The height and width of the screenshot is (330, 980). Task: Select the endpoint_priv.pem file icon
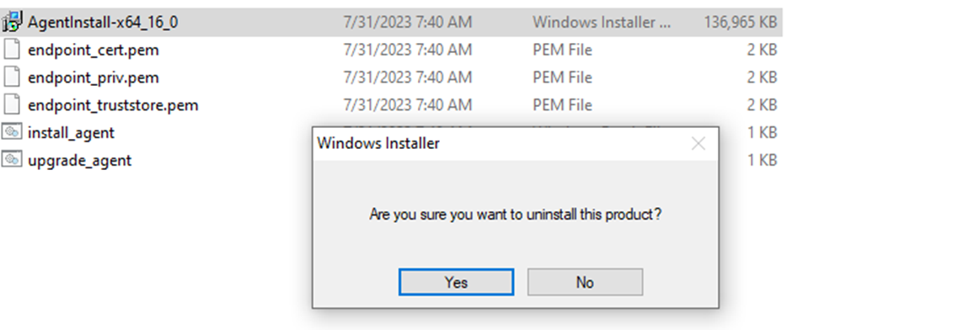pos(12,77)
